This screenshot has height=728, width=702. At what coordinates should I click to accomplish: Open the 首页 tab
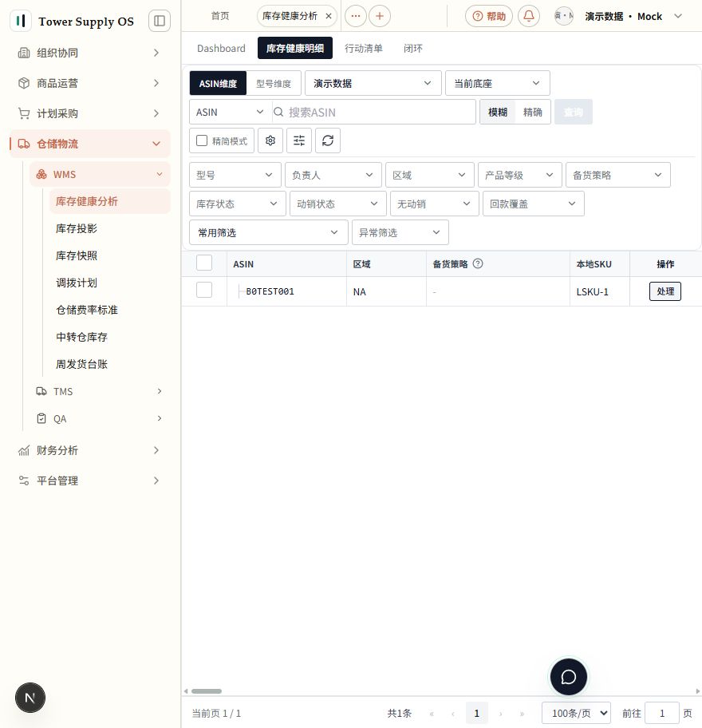click(x=220, y=16)
